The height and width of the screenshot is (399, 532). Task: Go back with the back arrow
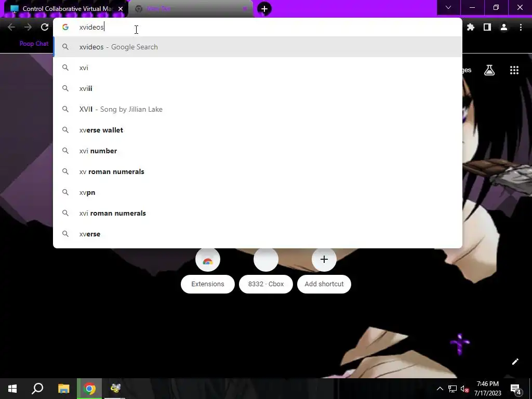(x=11, y=27)
